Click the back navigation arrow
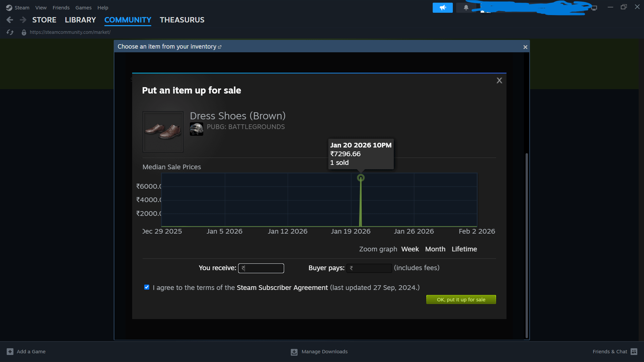Viewport: 644px width, 362px height. (10, 20)
